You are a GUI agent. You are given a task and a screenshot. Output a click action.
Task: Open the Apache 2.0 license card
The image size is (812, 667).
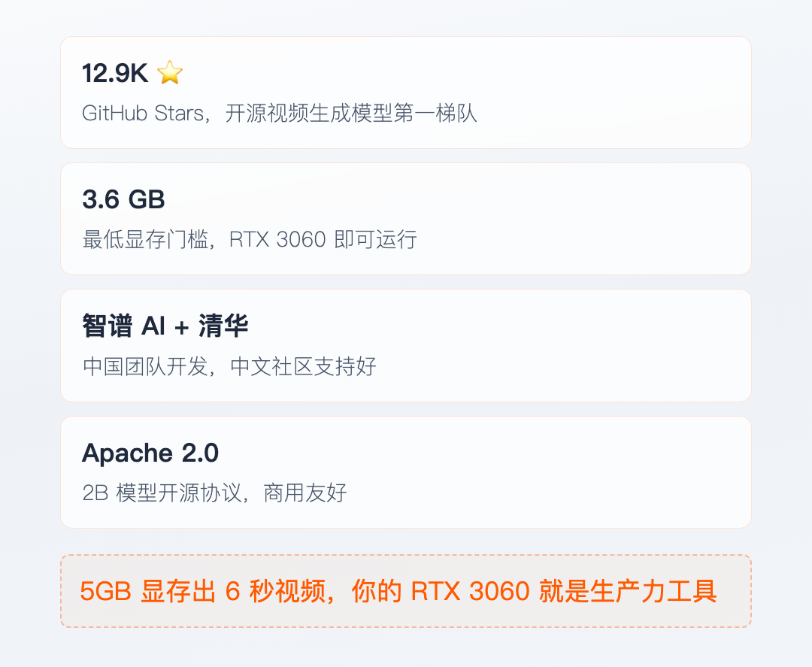[x=406, y=472]
